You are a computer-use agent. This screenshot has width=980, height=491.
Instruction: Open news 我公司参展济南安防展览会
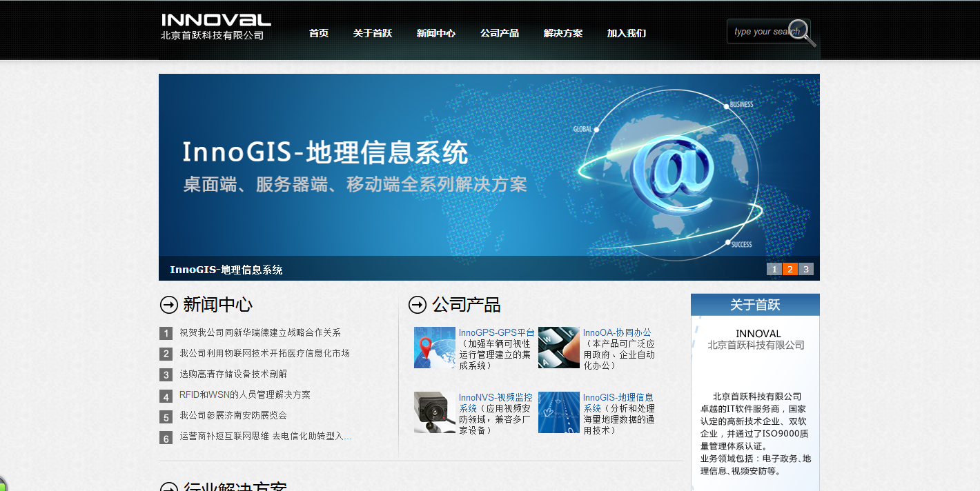tap(233, 415)
